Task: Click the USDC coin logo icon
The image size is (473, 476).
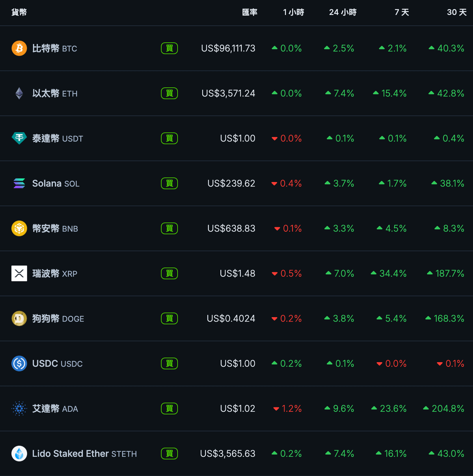Action: click(x=19, y=363)
